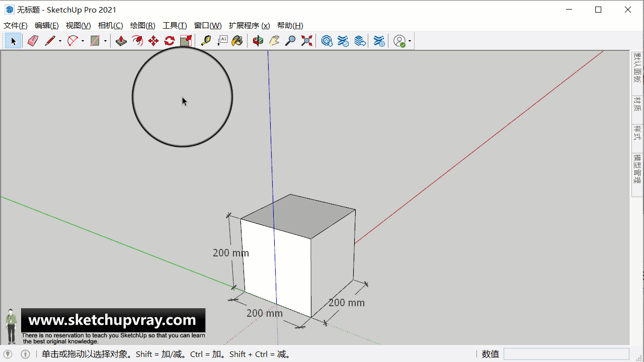Click the front-left 200 mm dimension label
This screenshot has height=362, width=644.
[265, 313]
